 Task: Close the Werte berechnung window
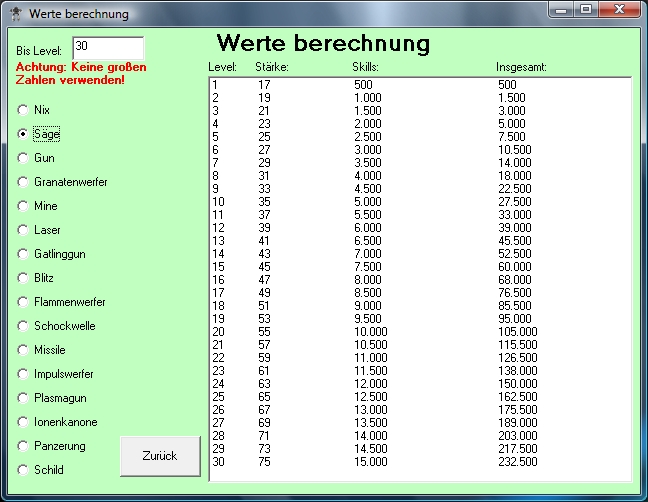(x=619, y=10)
